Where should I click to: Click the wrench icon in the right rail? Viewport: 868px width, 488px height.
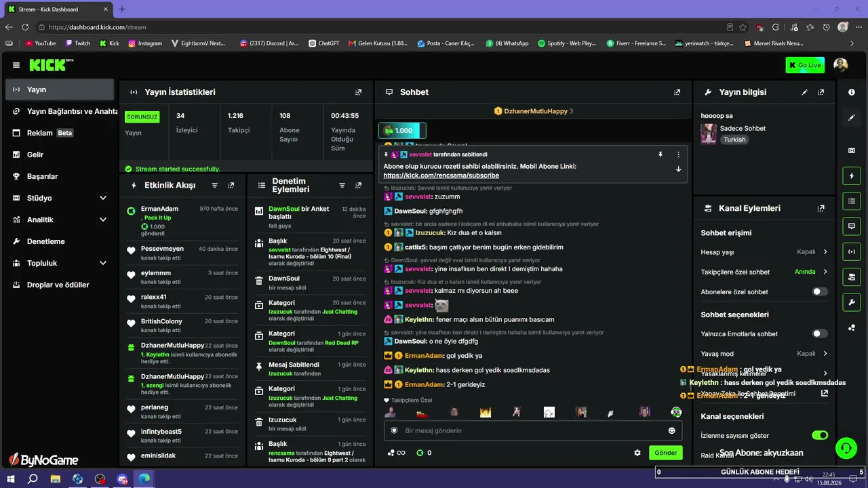pos(852,302)
